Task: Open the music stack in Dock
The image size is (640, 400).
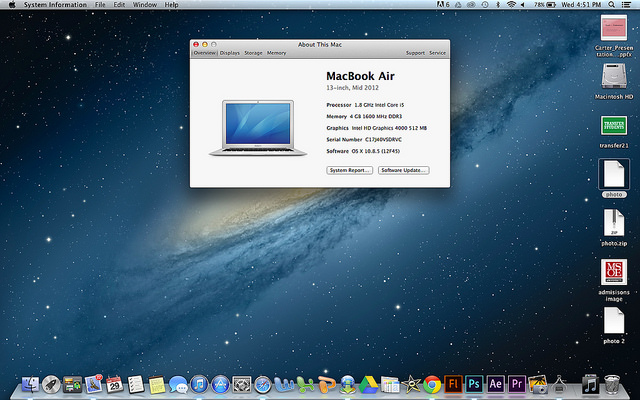Action: click(x=590, y=384)
